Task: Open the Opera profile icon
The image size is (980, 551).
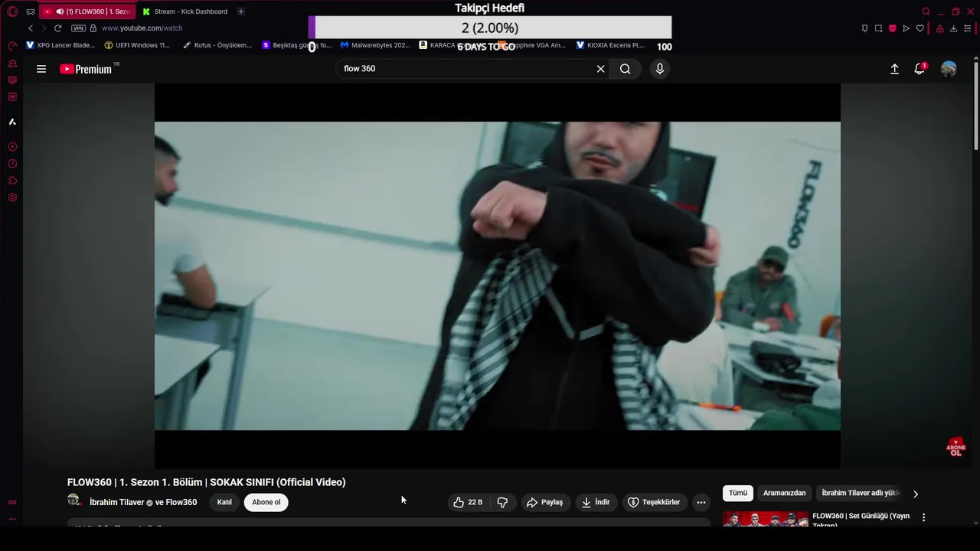Action: (939, 28)
